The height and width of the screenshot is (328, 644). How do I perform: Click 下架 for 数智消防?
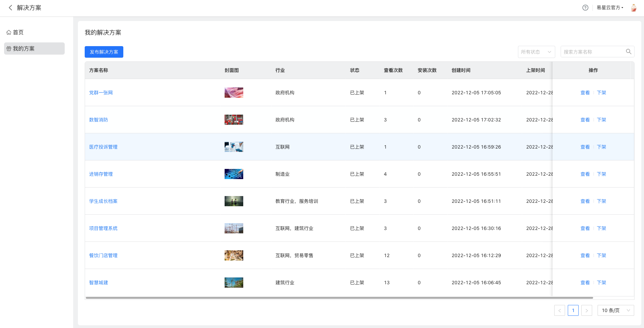click(x=601, y=120)
